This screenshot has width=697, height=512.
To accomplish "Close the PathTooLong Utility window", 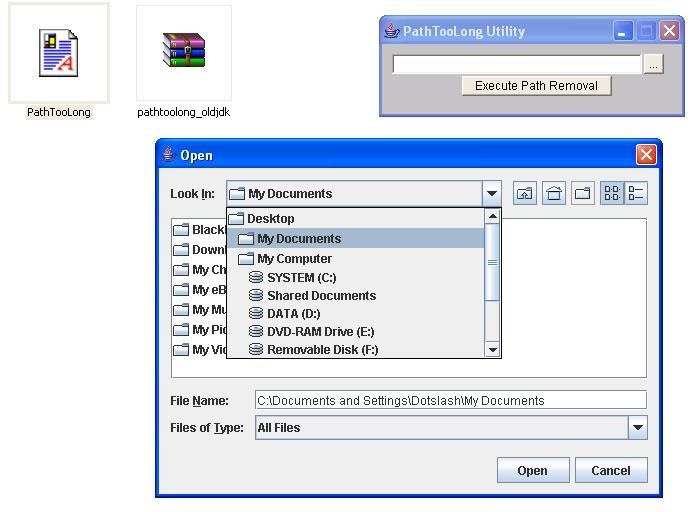I will (669, 31).
